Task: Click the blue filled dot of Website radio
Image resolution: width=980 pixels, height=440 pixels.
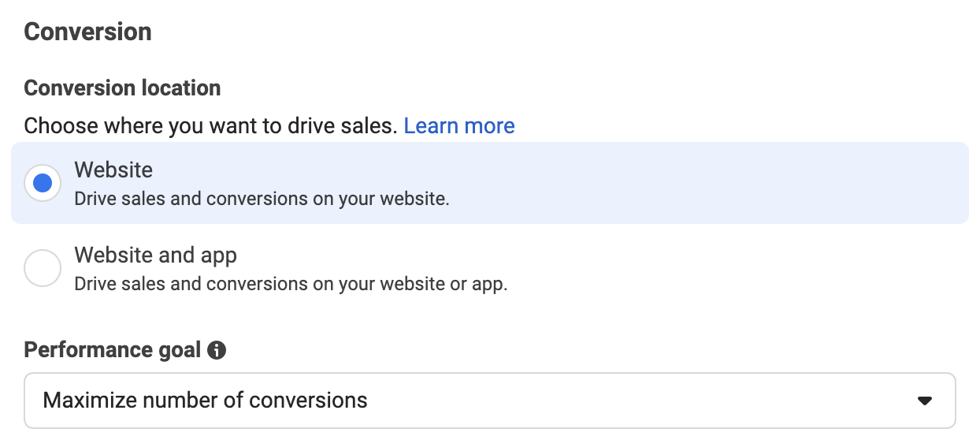Action: [43, 183]
